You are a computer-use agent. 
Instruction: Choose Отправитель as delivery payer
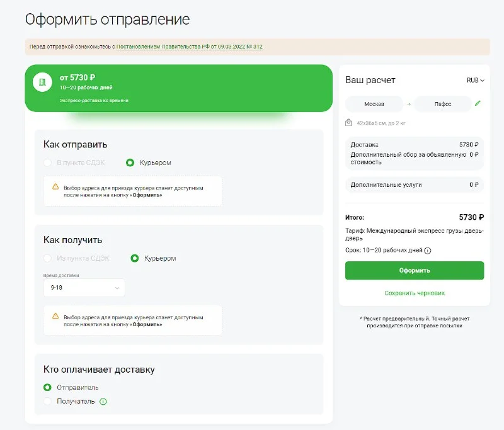tap(47, 387)
